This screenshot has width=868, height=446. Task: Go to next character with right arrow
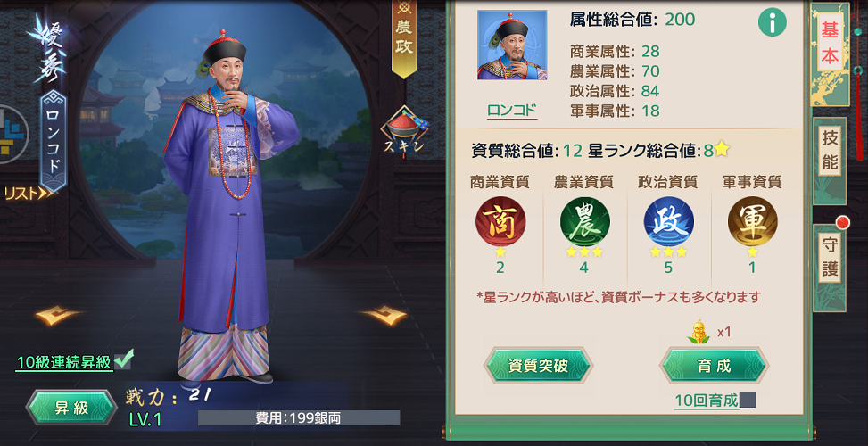[383, 316]
